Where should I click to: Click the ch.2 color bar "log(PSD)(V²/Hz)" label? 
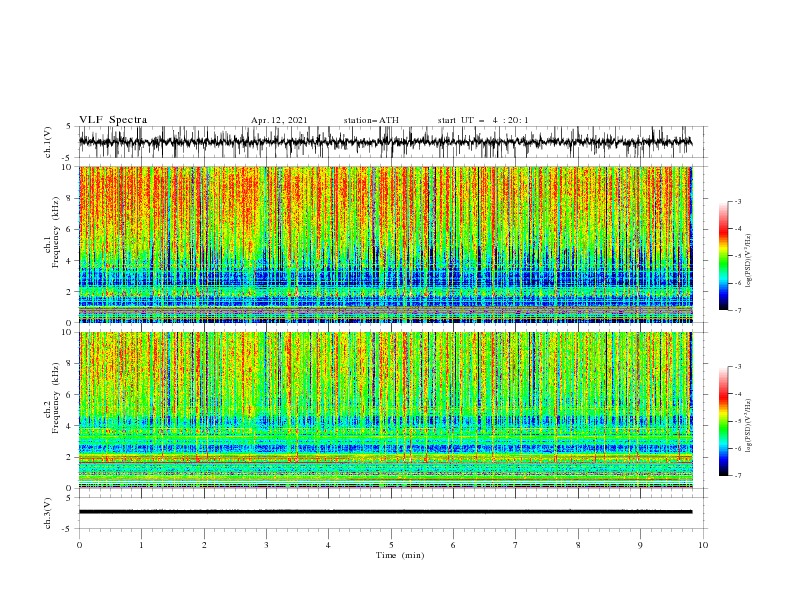pyautogui.click(x=749, y=426)
